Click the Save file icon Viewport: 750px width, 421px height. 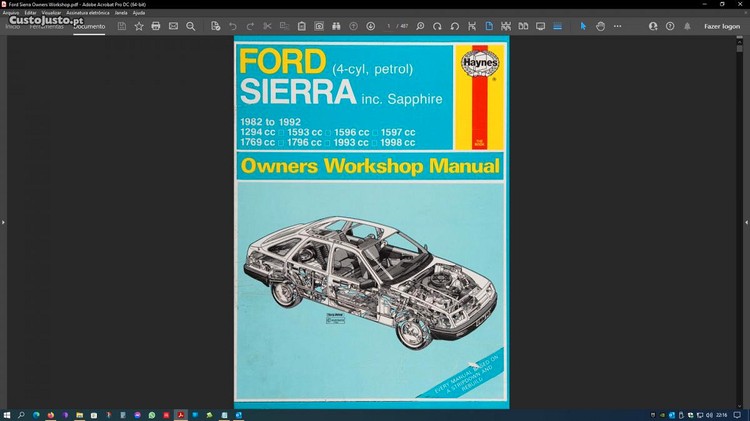point(121,26)
